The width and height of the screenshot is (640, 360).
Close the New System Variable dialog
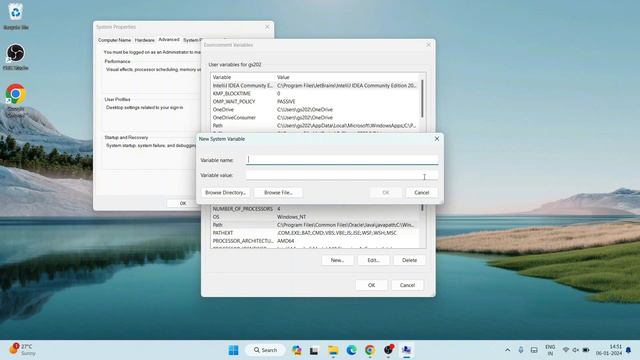(x=437, y=139)
